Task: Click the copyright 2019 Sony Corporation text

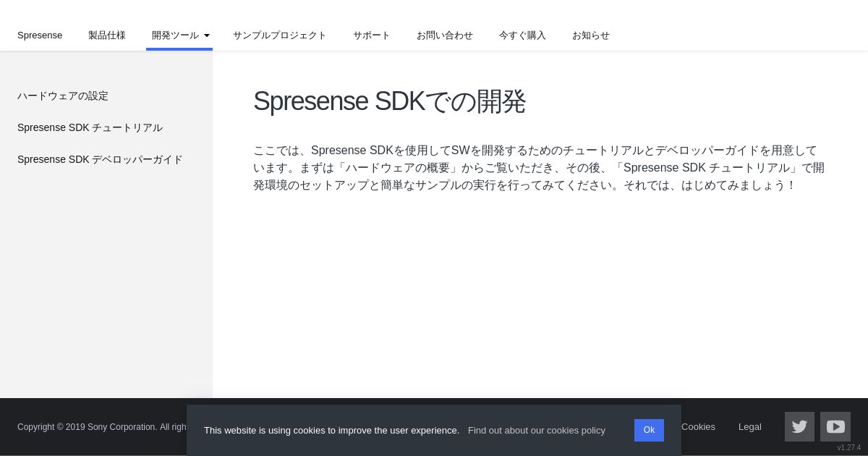Action: [102, 427]
